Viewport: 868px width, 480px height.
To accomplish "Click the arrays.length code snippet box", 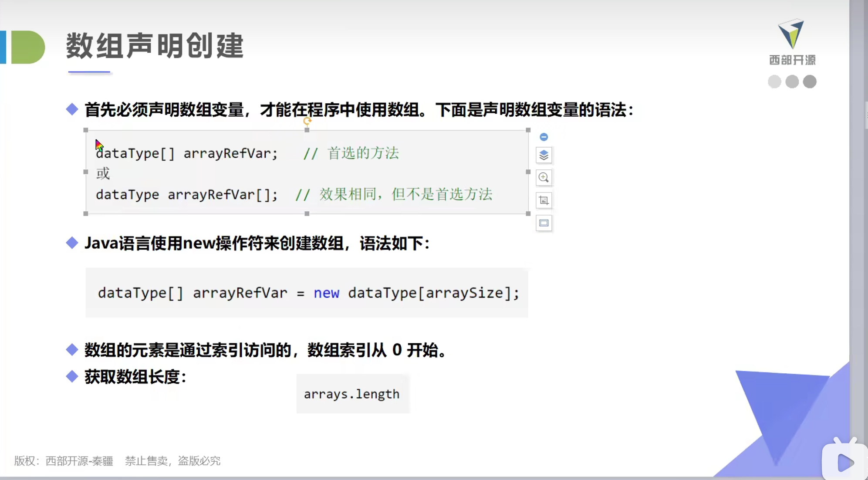I will [x=353, y=394].
